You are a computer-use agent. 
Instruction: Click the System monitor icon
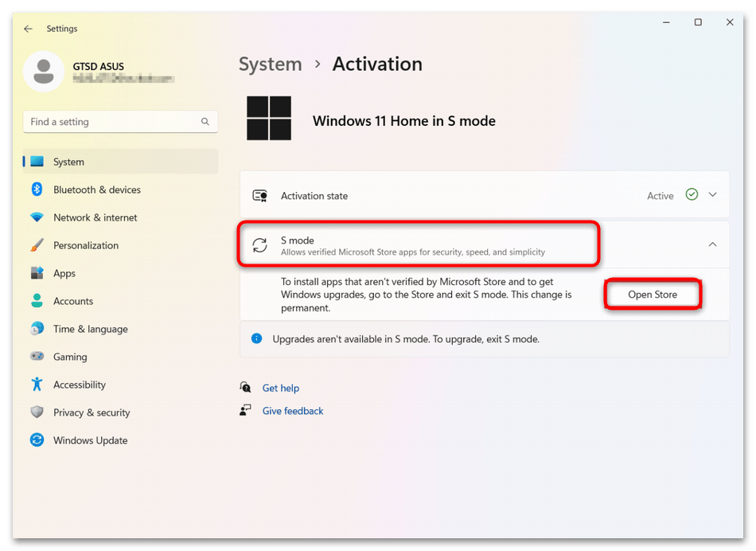[x=37, y=162]
